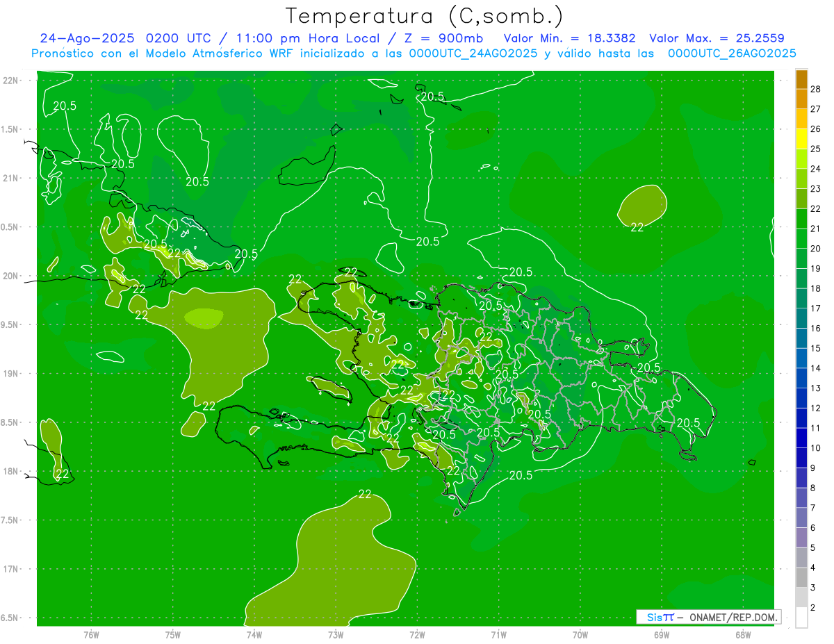Click the "20.5" label at eastern Dominican tip
The height and width of the screenshot is (644, 834).
[x=688, y=422]
